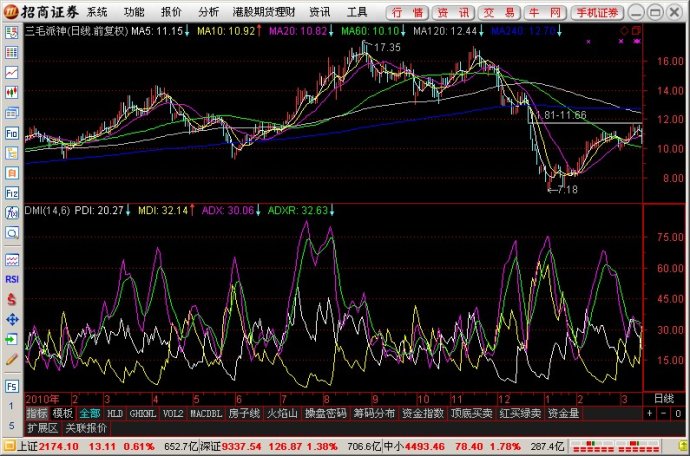Open the intraday line chart icon

point(11,73)
